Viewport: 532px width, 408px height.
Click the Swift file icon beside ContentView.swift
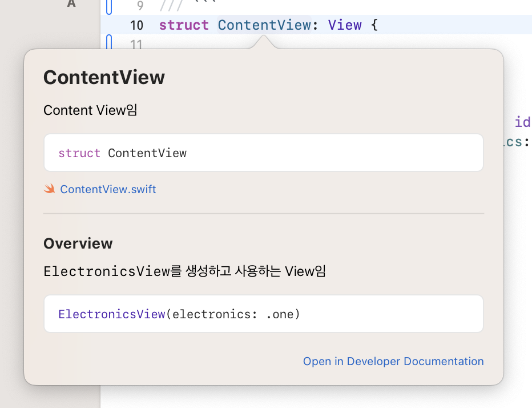tap(50, 189)
